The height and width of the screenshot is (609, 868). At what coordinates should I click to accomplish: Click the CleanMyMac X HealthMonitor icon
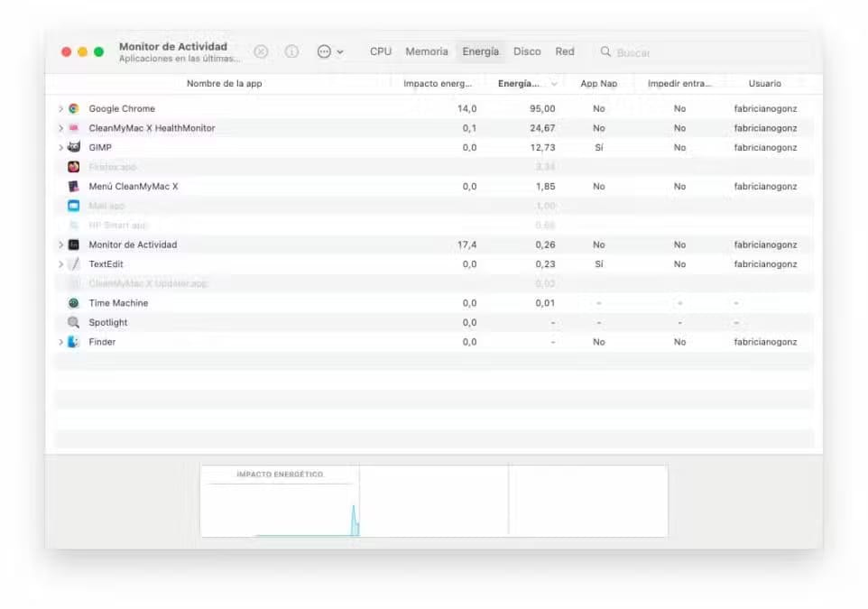(74, 128)
